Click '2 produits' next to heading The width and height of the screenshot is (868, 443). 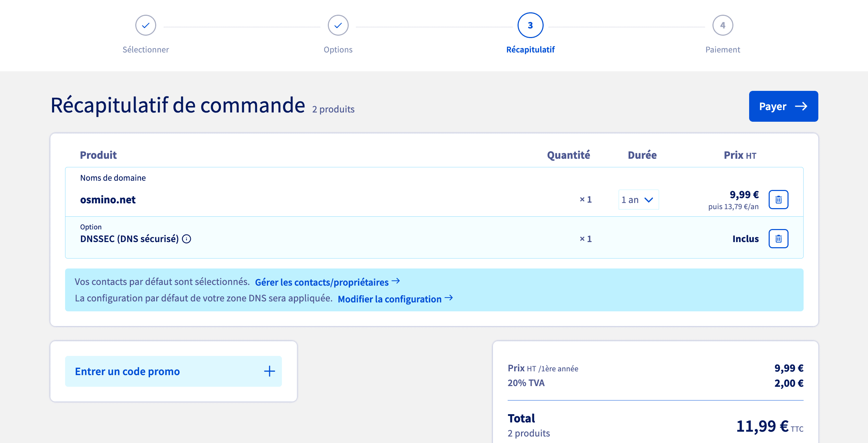[333, 109]
